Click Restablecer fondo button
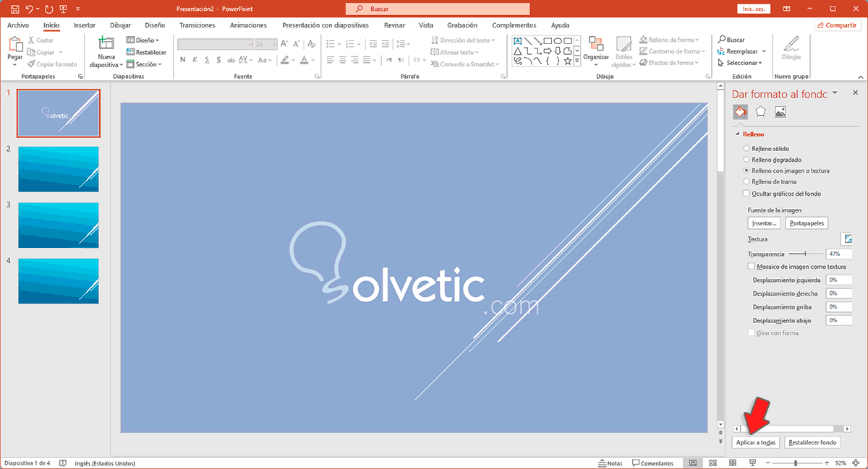Image resolution: width=868 pixels, height=469 pixels. tap(812, 442)
